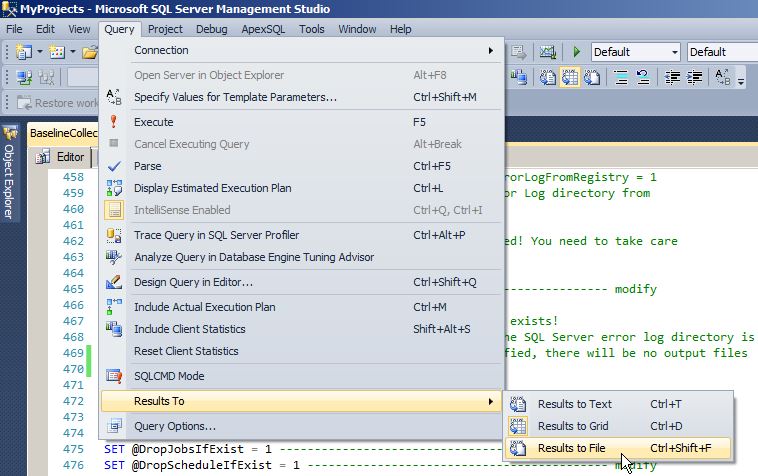The width and height of the screenshot is (758, 476).
Task: Click the green Start Debugging play icon
Action: point(576,52)
